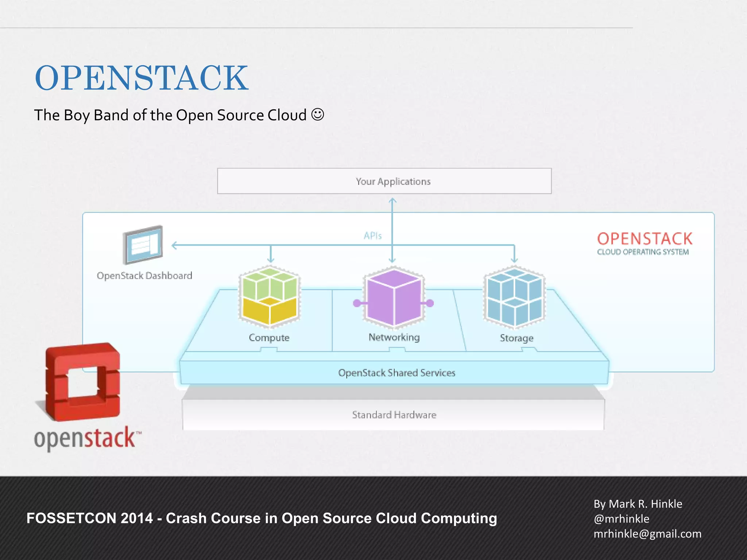Image resolution: width=747 pixels, height=560 pixels.
Task: Click the smiley face after the subtitle
Action: [318, 114]
